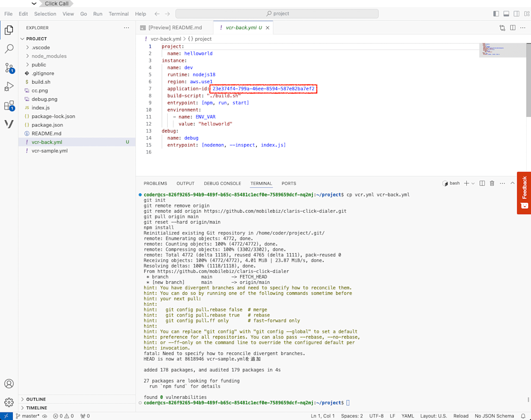Screen dimensions: 531x420
Task: Click the go forward arrow
Action: pos(168,14)
